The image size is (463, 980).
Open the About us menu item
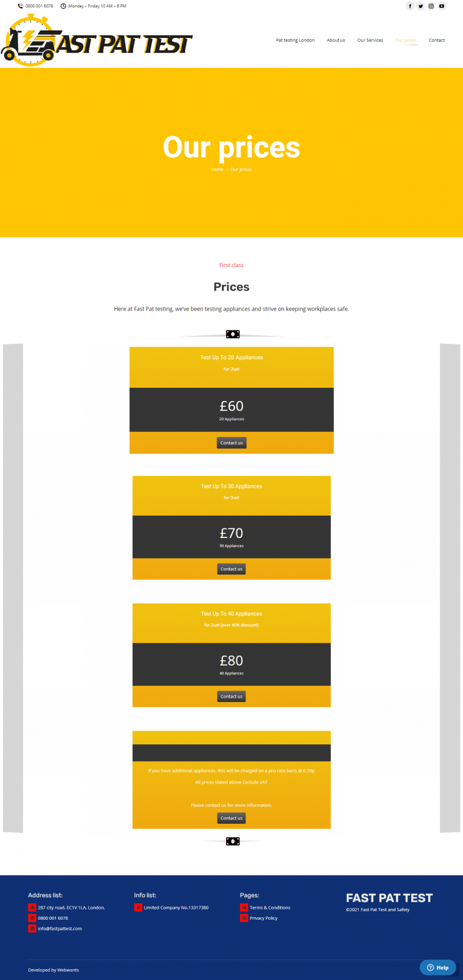tap(336, 40)
